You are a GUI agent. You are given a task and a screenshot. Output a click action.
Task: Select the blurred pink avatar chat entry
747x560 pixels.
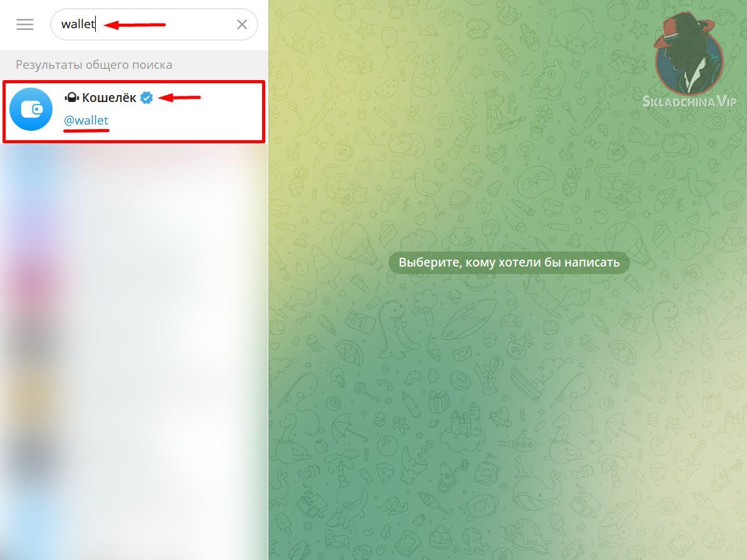pyautogui.click(x=134, y=286)
